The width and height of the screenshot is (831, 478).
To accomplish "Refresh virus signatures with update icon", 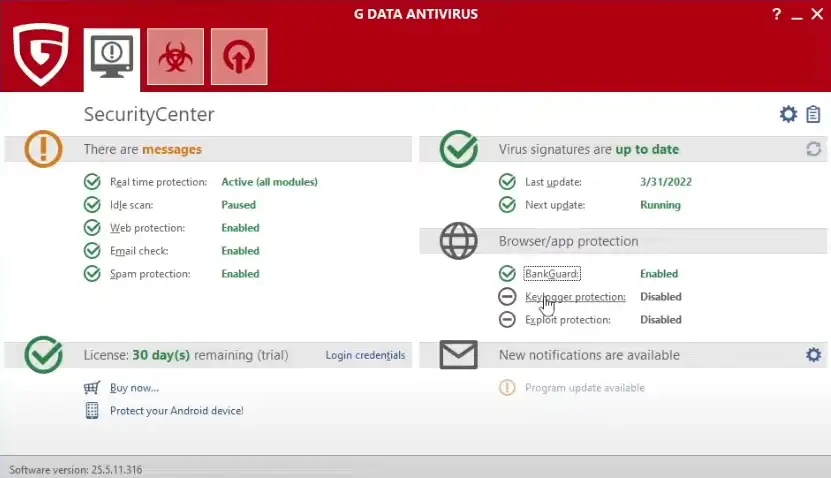I will click(x=813, y=149).
